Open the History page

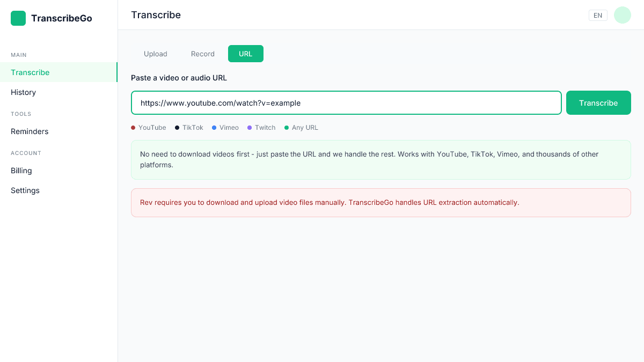tap(23, 92)
